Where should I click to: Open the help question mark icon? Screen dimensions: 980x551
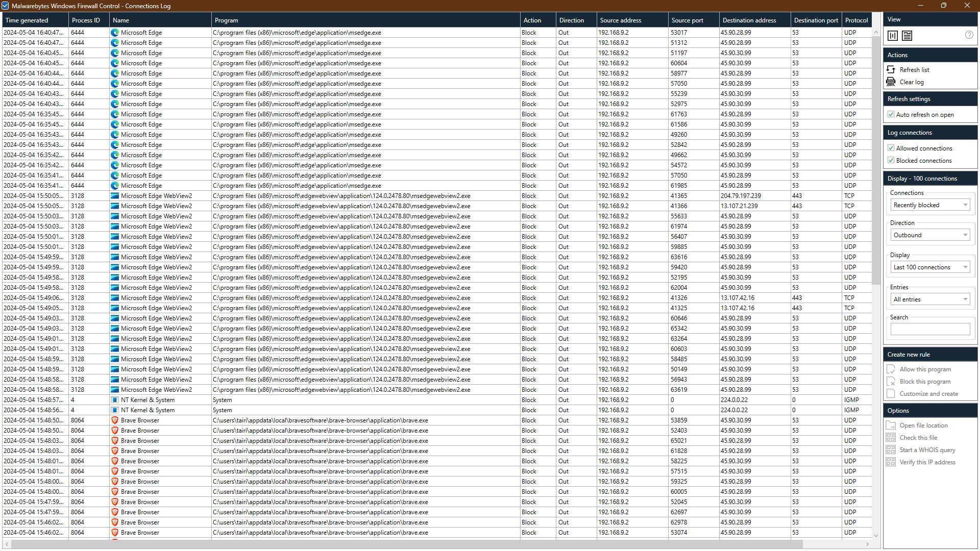click(969, 35)
